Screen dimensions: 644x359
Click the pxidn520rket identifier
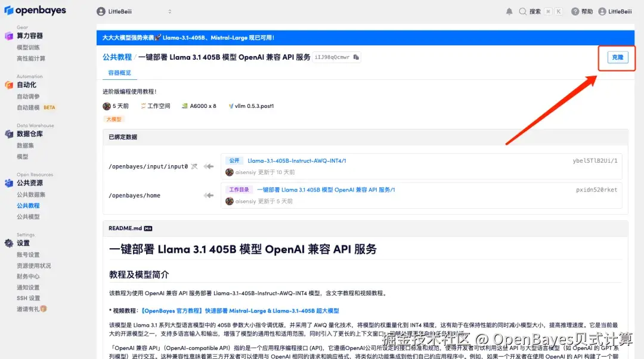click(597, 190)
